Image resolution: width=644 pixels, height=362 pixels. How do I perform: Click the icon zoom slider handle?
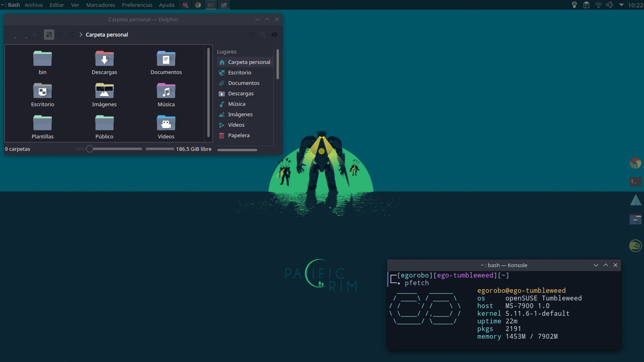click(90, 149)
